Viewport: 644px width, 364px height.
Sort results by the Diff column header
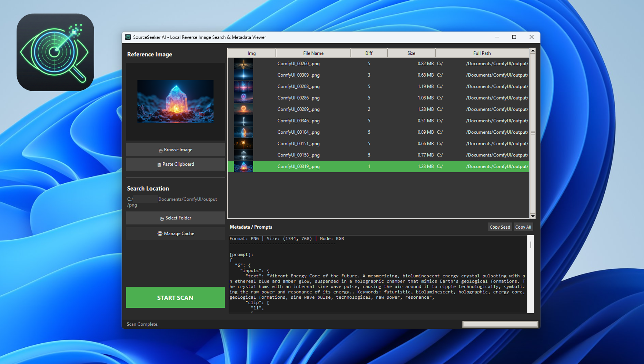point(368,53)
